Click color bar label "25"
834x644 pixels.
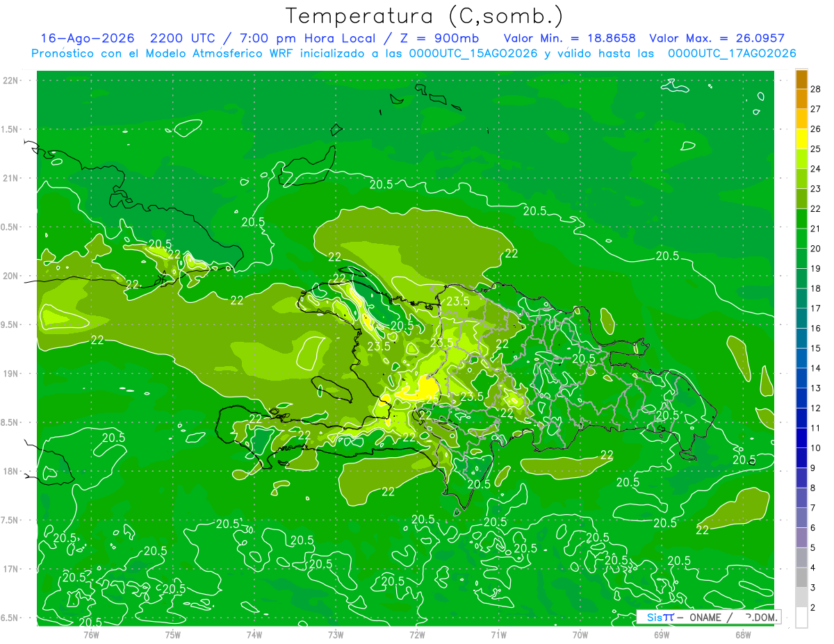pyautogui.click(x=816, y=149)
